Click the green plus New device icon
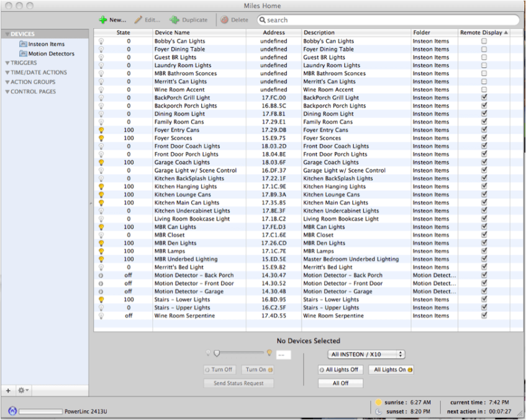Screen dimensions: 526x420 click(x=103, y=20)
